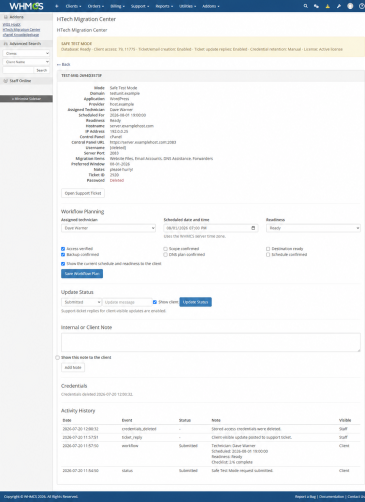Click Add Note button
The width and height of the screenshot is (365, 502).
(x=73, y=367)
